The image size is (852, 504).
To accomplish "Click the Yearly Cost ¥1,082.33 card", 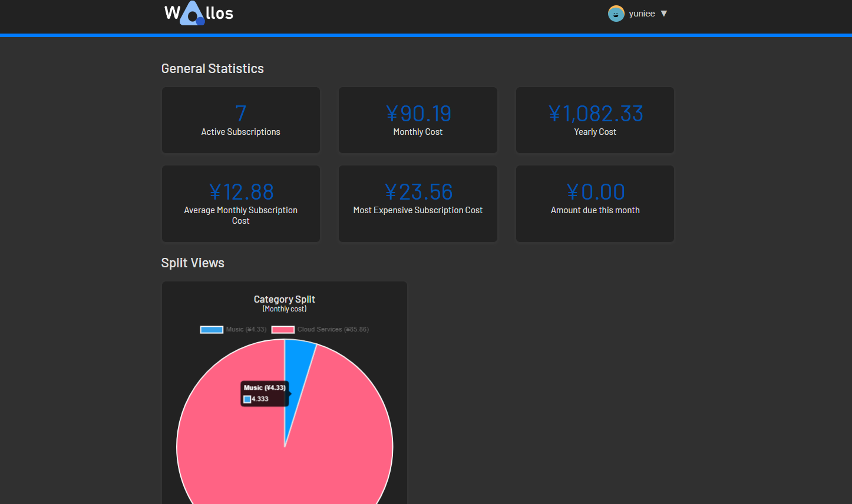I will pyautogui.click(x=595, y=120).
